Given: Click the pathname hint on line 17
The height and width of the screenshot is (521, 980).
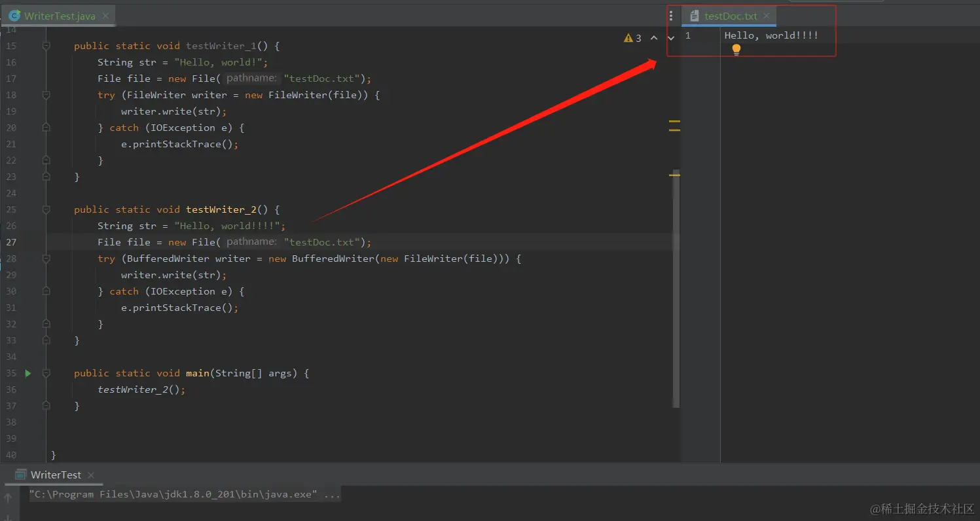Looking at the screenshot, I should tap(251, 79).
